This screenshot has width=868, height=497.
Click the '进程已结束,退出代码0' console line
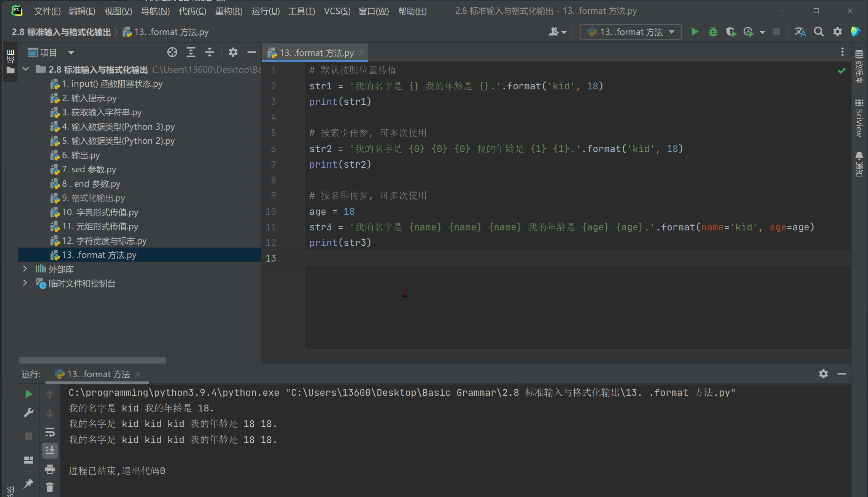tap(117, 471)
